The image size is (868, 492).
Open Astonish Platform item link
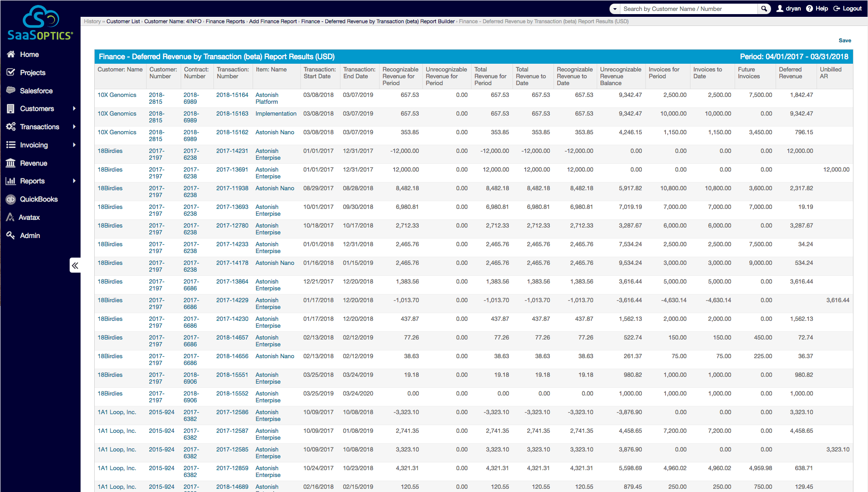(267, 98)
